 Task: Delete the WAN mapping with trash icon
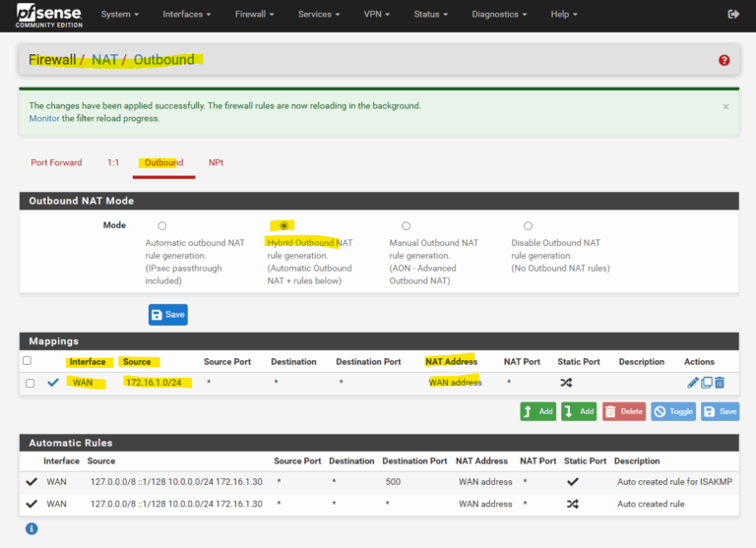point(720,383)
